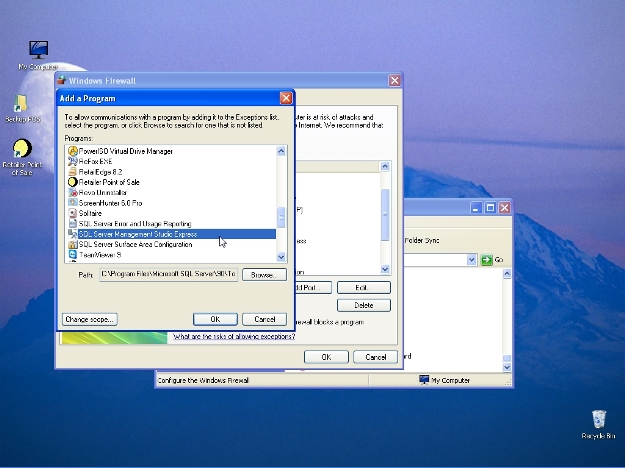Click SQL Server Management Studio Express icon
Image resolution: width=625 pixels, height=468 pixels.
pos(73,234)
